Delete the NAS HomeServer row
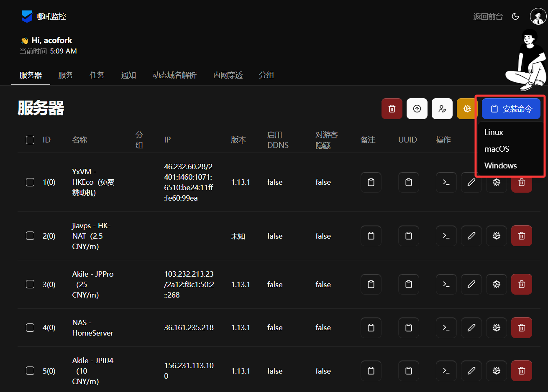548x392 pixels. pos(521,328)
